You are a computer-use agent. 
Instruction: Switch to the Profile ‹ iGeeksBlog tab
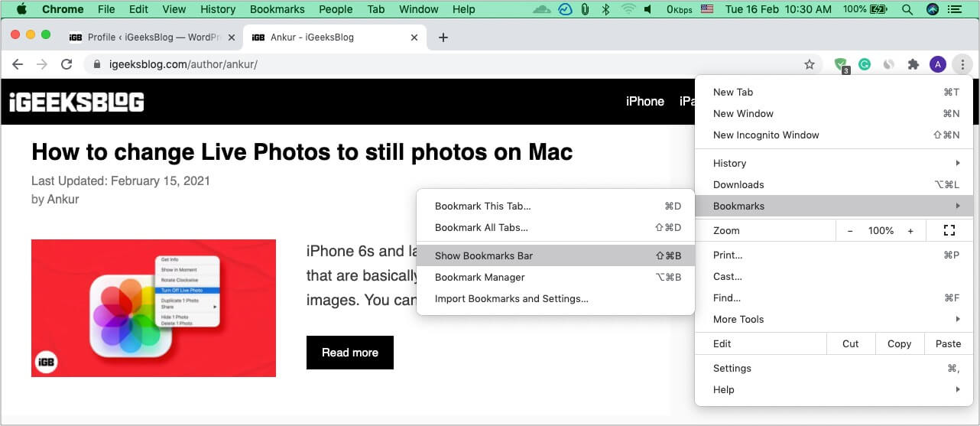point(151,37)
